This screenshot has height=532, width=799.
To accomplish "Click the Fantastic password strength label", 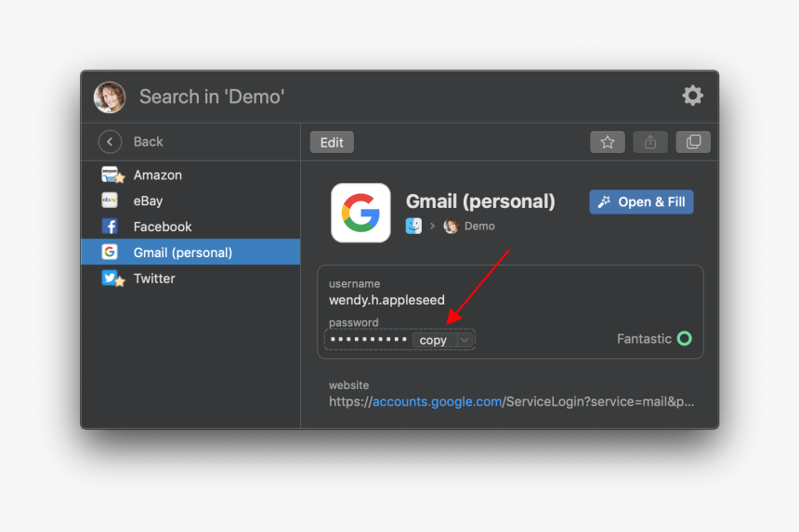I will coord(644,339).
